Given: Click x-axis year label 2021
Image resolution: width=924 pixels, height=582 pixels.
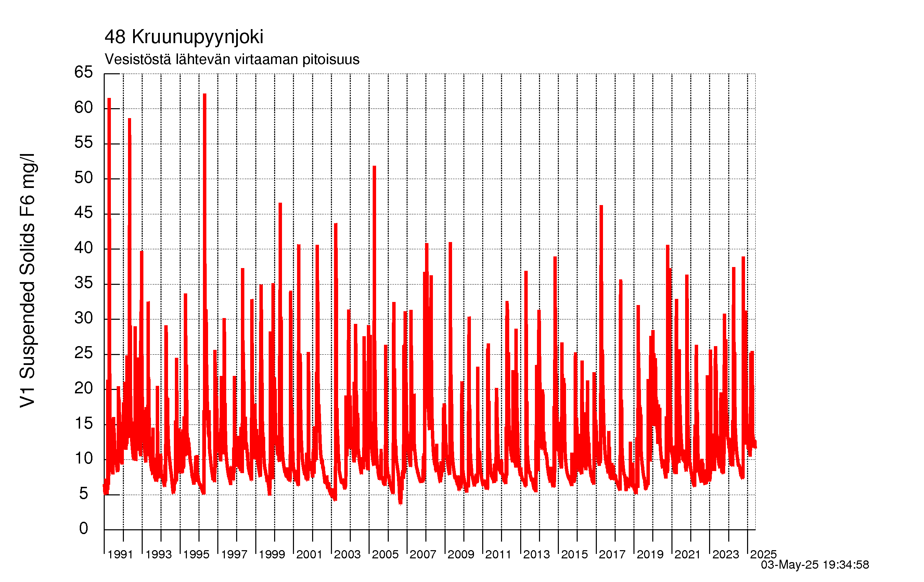Looking at the screenshot, I should pos(688,554).
